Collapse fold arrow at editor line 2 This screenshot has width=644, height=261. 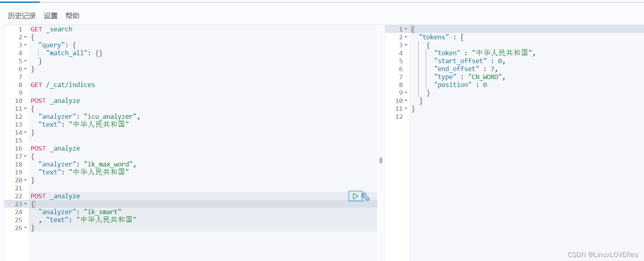pyautogui.click(x=25, y=37)
